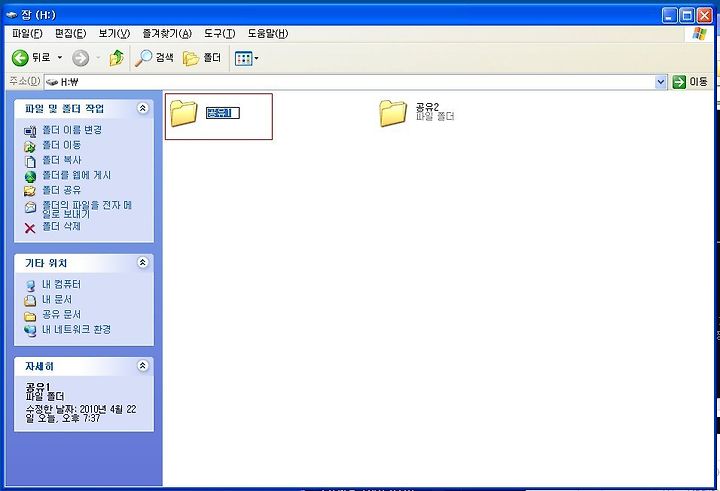Click the Windows flag logo

click(x=699, y=34)
